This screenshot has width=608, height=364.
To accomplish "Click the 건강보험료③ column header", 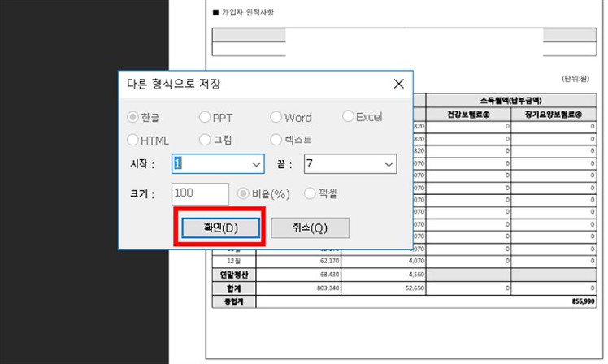I will click(x=468, y=114).
